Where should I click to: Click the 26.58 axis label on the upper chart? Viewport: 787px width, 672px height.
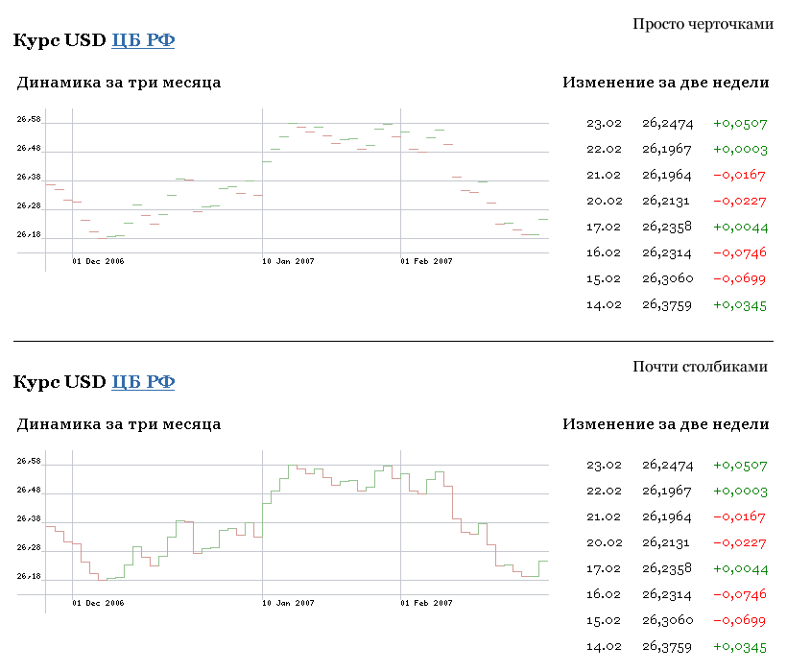pyautogui.click(x=29, y=120)
